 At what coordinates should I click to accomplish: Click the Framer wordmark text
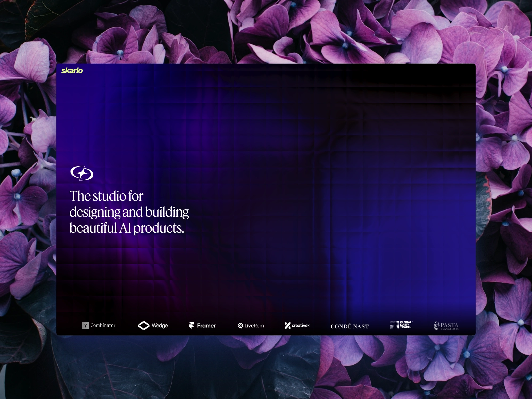point(206,326)
